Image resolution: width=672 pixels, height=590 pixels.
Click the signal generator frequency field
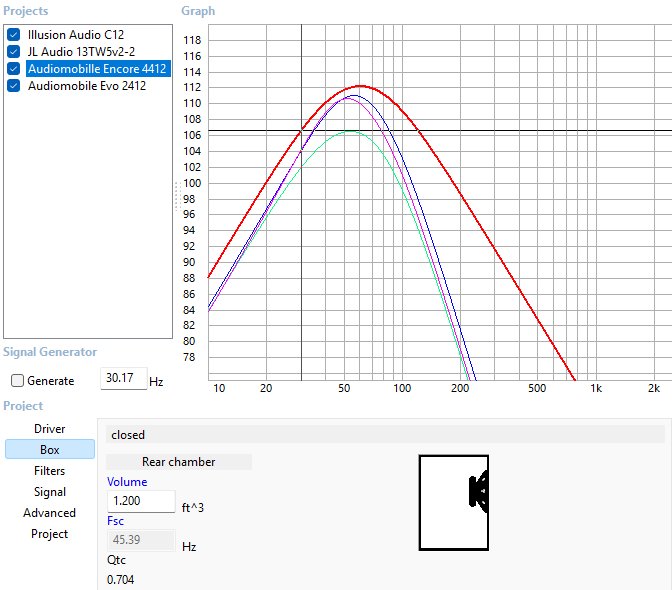124,378
